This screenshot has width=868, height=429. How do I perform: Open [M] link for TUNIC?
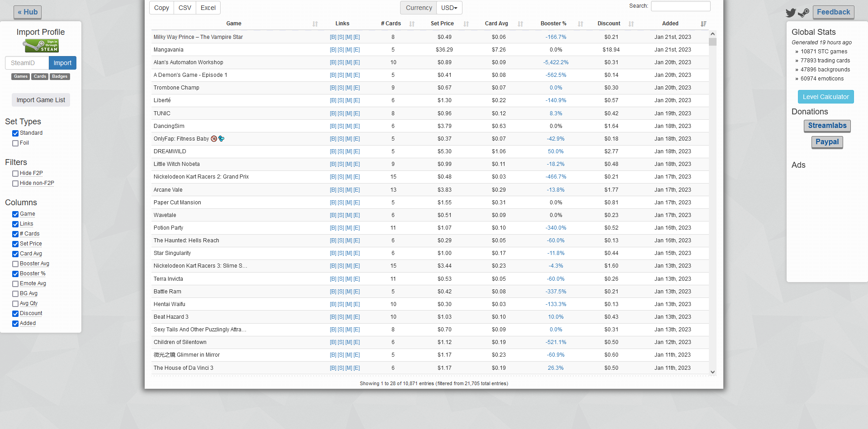(349, 113)
